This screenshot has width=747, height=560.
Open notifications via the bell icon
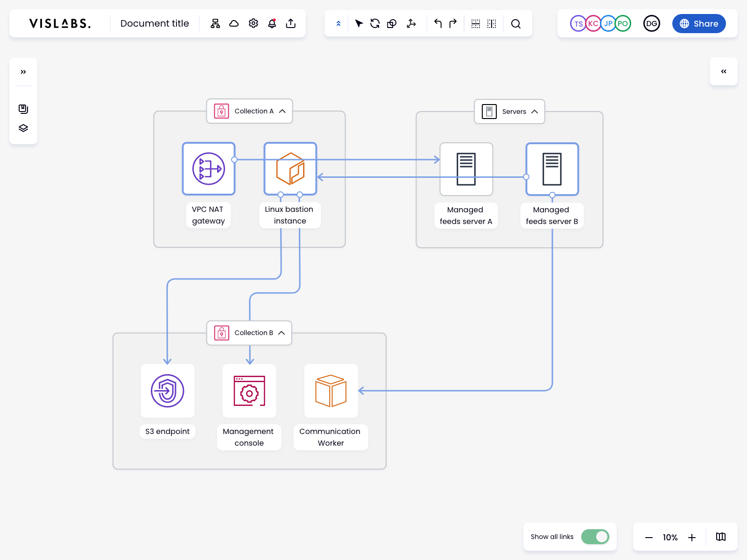click(272, 23)
